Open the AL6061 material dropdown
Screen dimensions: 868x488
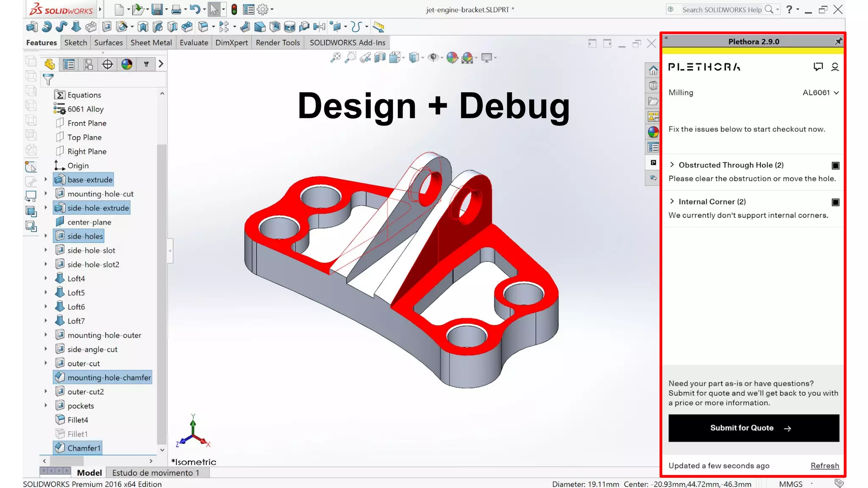(821, 93)
